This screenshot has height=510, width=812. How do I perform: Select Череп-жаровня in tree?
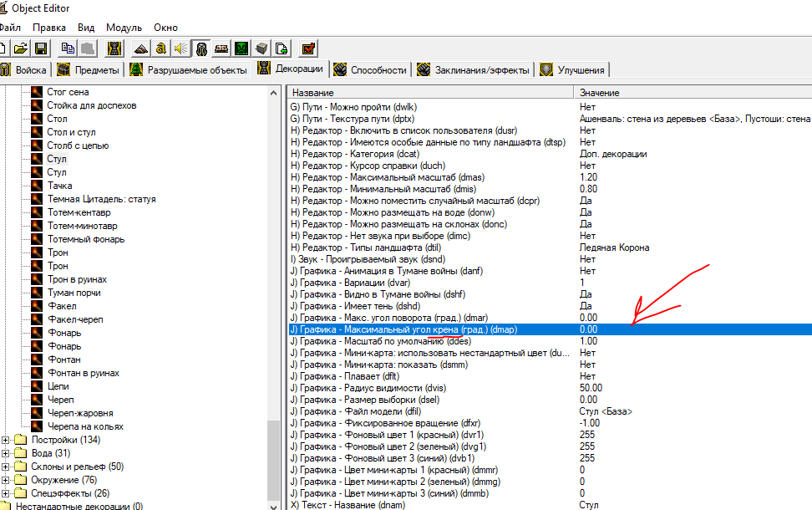coord(80,413)
